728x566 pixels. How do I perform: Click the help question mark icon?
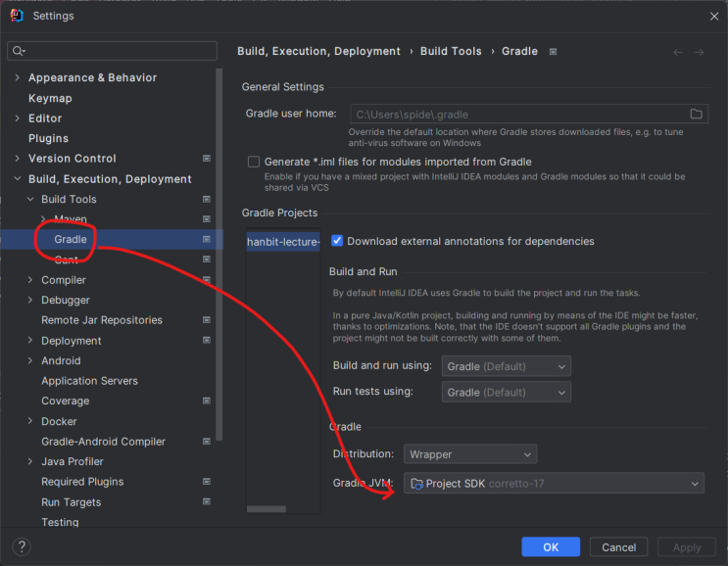[x=22, y=546]
